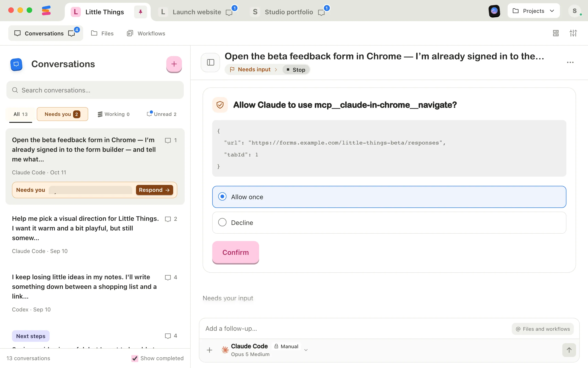Click the Files and workflows button

543,329
